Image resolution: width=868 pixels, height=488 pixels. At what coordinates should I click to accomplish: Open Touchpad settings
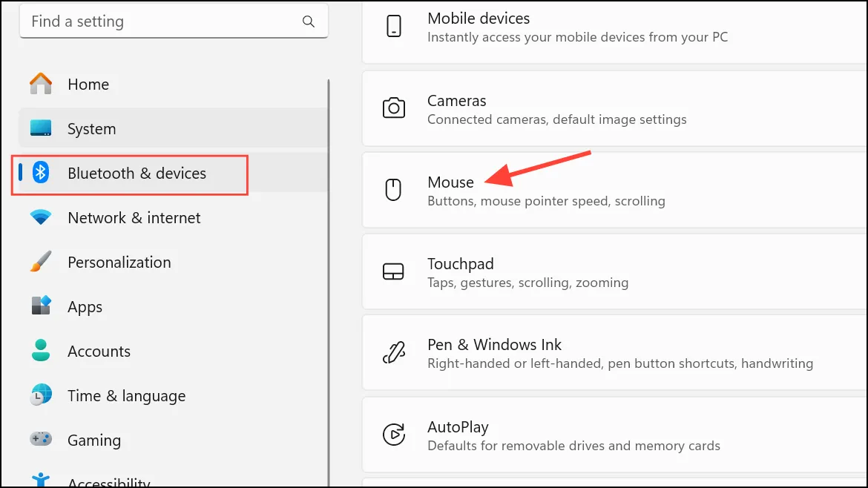(x=615, y=271)
